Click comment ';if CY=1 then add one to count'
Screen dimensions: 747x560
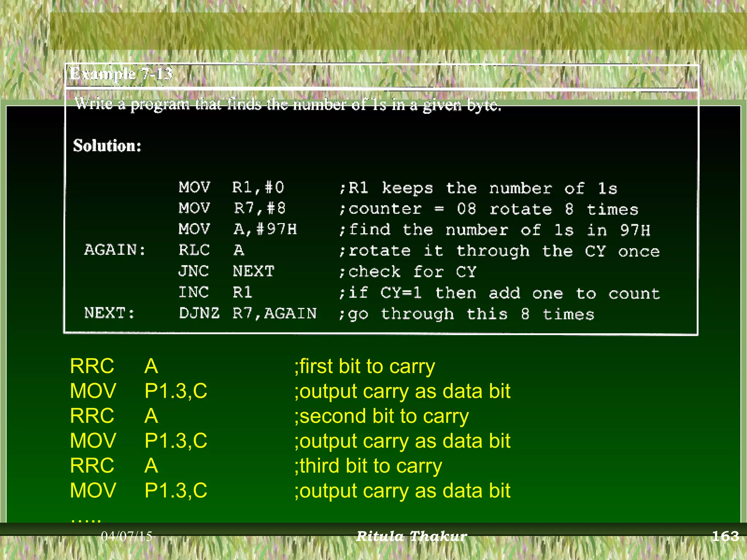(499, 293)
